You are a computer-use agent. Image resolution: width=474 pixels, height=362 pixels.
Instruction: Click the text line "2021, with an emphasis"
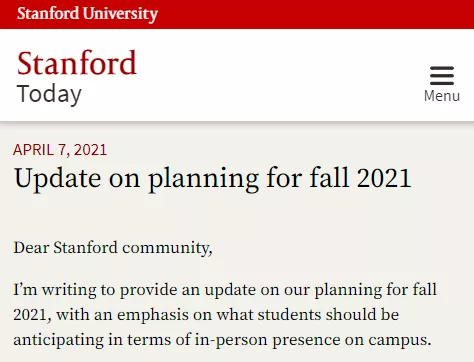pyautogui.click(x=206, y=315)
